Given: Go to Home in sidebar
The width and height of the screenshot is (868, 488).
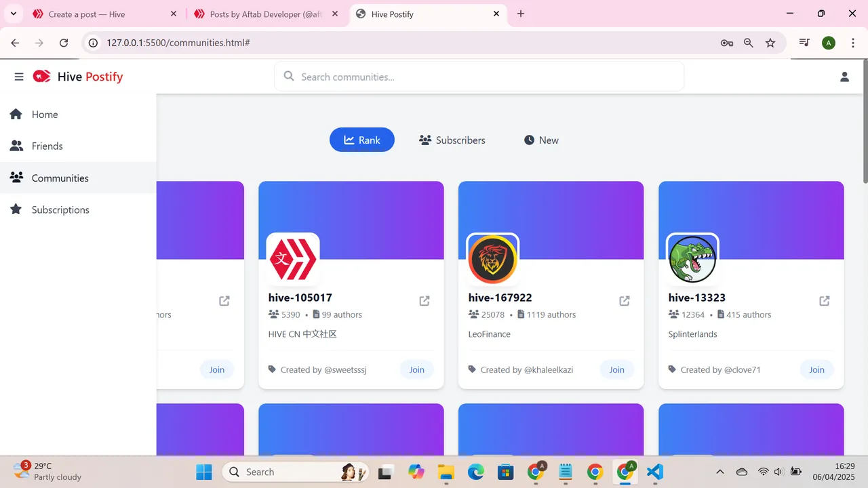Looking at the screenshot, I should pyautogui.click(x=78, y=115).
